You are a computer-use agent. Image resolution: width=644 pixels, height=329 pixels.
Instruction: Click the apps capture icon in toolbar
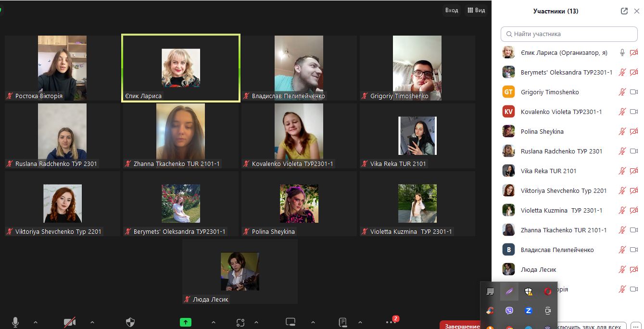tap(240, 322)
